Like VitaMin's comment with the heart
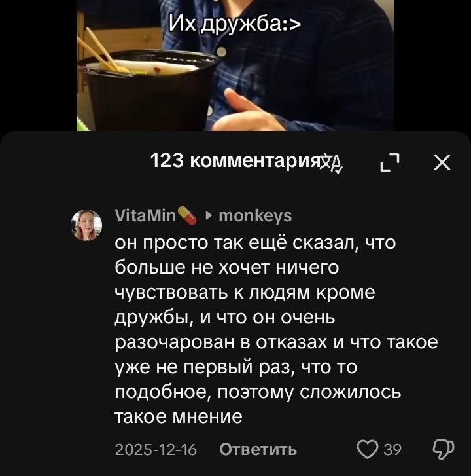The width and height of the screenshot is (471, 476). [368, 449]
